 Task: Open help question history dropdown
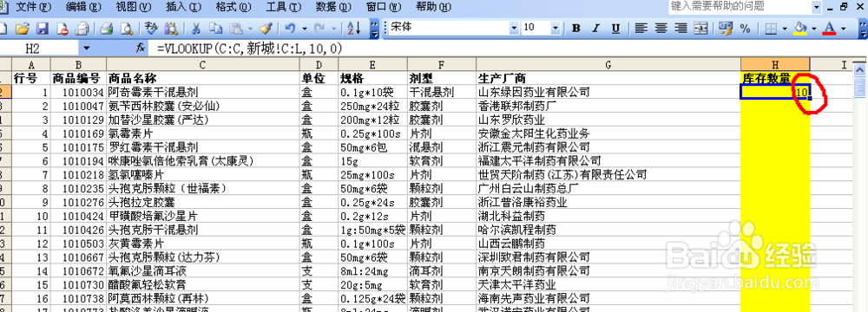[x=817, y=7]
